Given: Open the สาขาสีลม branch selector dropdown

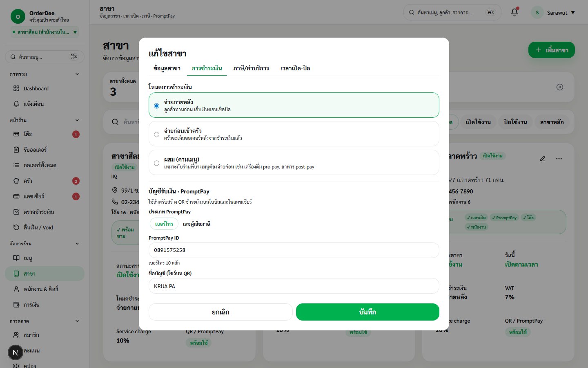Looking at the screenshot, I should [45, 32].
